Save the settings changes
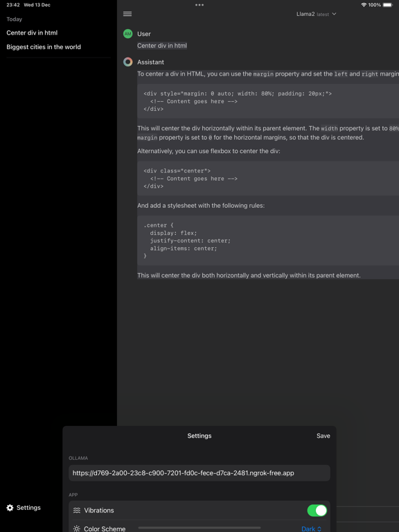 coord(323,436)
